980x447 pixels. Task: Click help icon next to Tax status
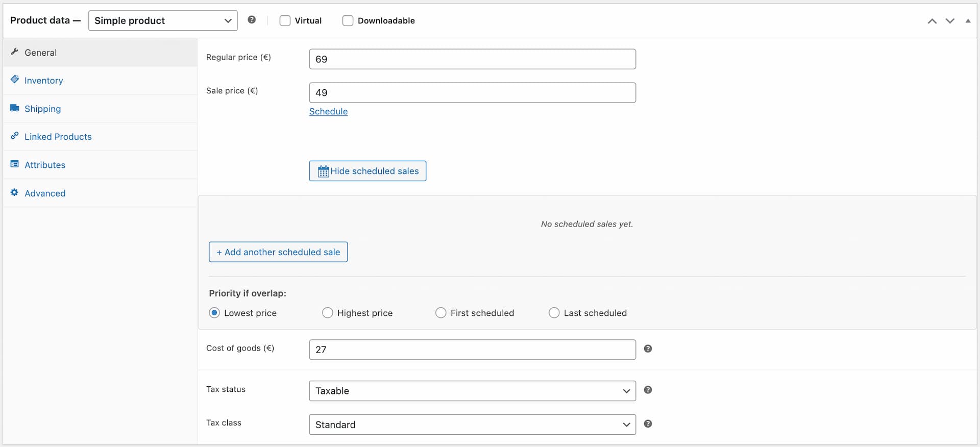648,390
